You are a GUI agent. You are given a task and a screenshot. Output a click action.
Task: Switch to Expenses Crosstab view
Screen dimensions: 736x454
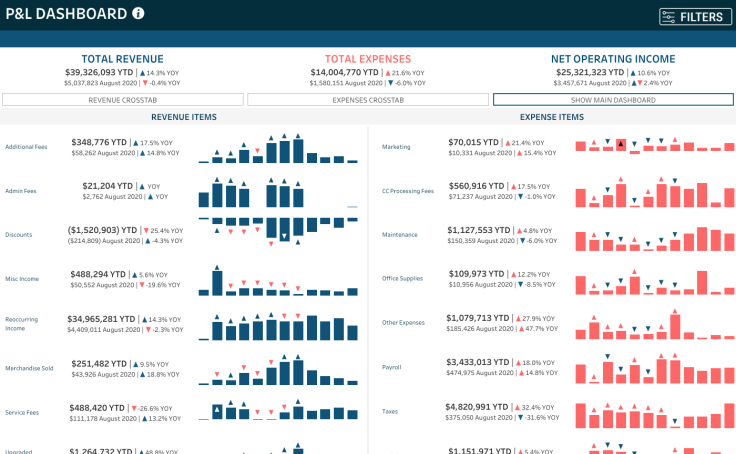pyautogui.click(x=368, y=100)
